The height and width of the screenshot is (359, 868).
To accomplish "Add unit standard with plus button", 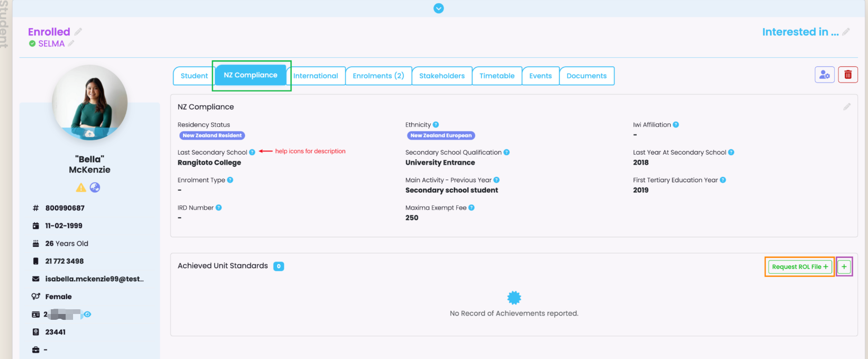I will 844,267.
